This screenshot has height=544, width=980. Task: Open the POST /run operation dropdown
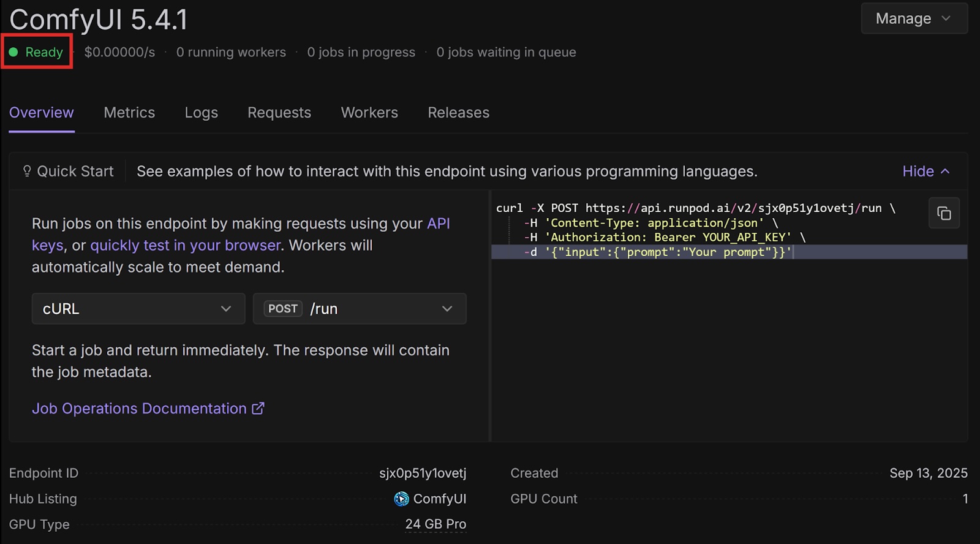coord(360,309)
